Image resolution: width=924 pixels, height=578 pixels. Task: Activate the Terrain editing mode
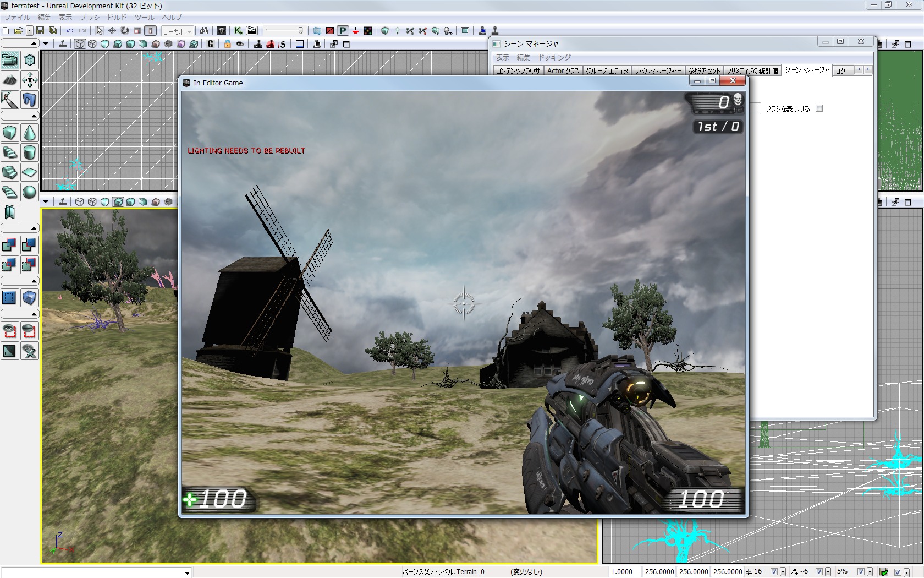coord(10,80)
